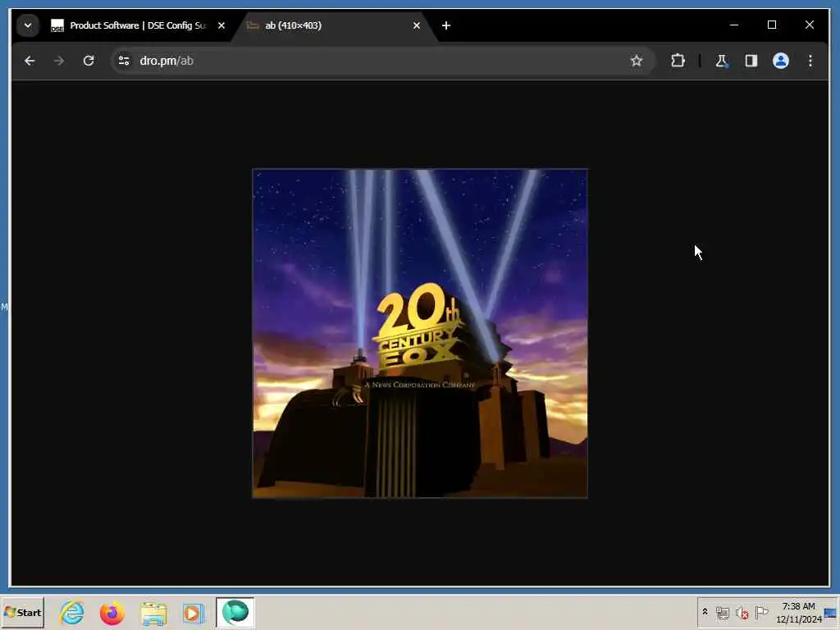840x630 pixels.
Task: Minimize the browser window
Action: coord(734,25)
